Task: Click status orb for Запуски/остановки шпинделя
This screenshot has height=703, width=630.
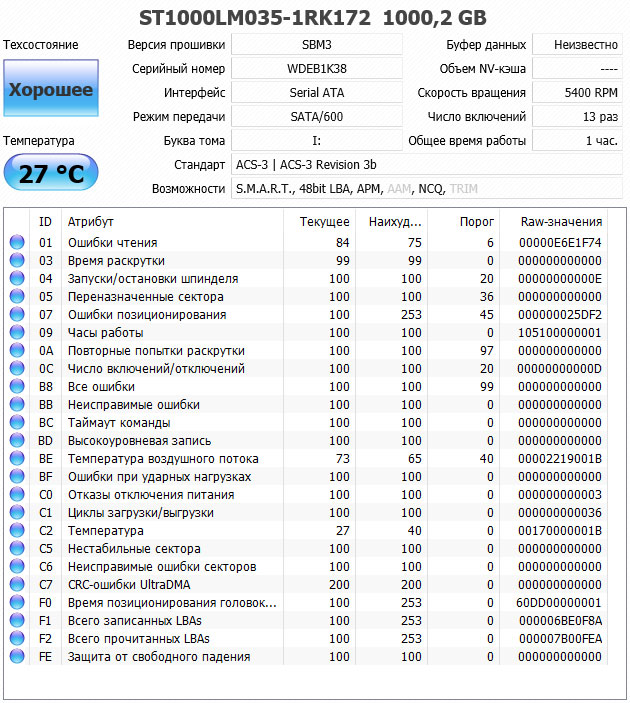Action: [17, 278]
